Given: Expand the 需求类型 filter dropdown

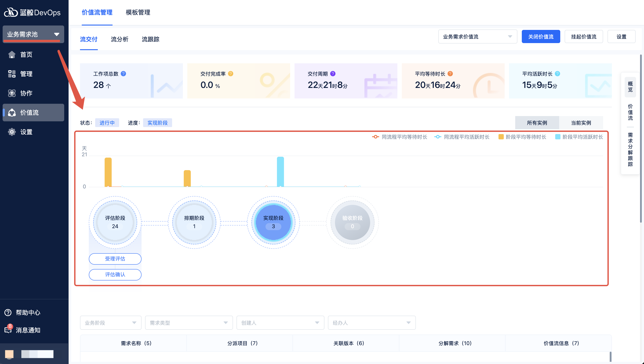Looking at the screenshot, I should 189,323.
